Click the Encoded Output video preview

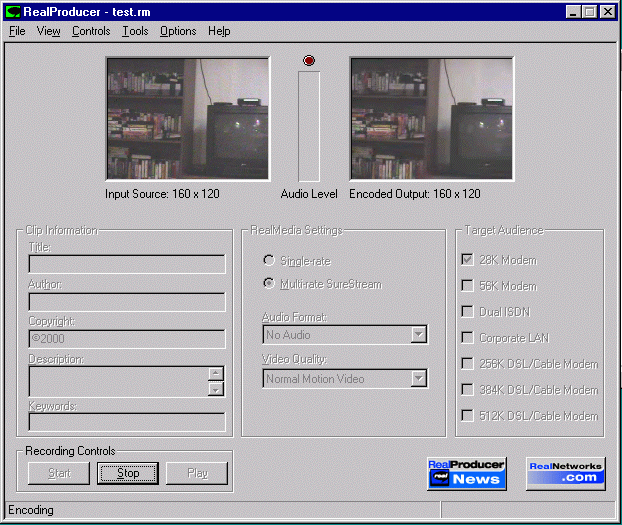(x=432, y=119)
